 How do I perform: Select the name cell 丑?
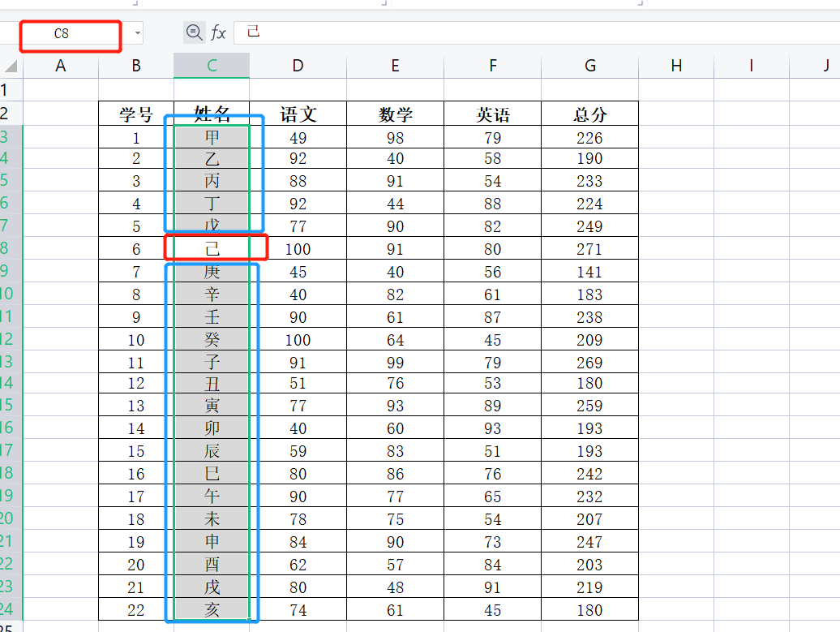[x=212, y=383]
